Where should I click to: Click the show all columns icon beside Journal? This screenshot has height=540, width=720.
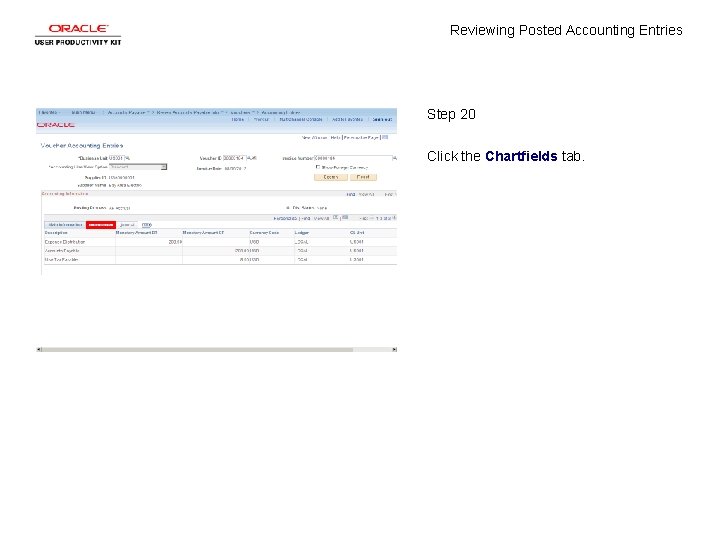(146, 225)
